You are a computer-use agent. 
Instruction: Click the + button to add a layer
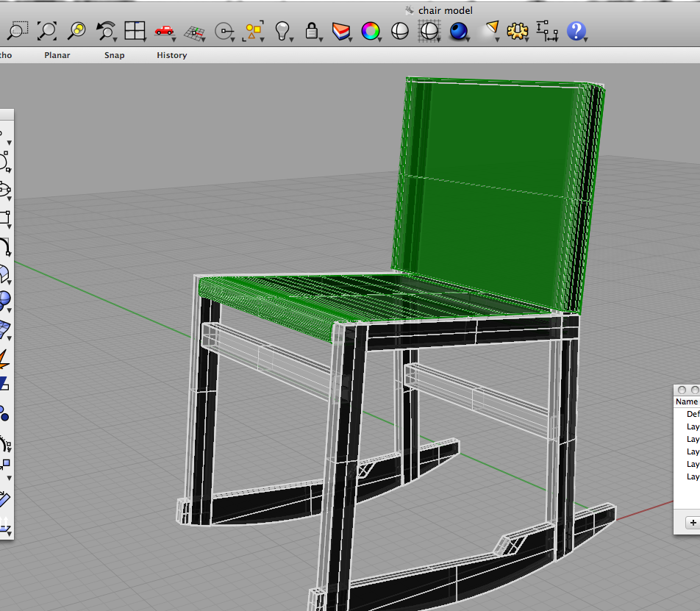point(693,523)
